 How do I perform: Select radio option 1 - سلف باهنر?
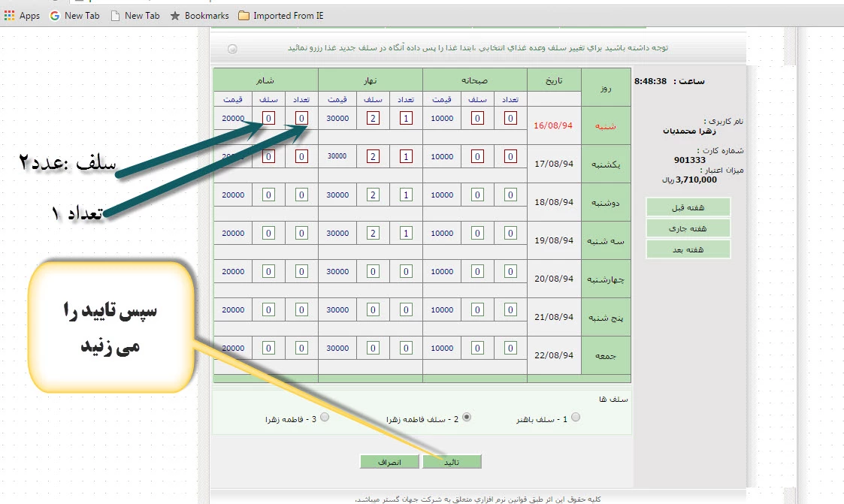[576, 418]
